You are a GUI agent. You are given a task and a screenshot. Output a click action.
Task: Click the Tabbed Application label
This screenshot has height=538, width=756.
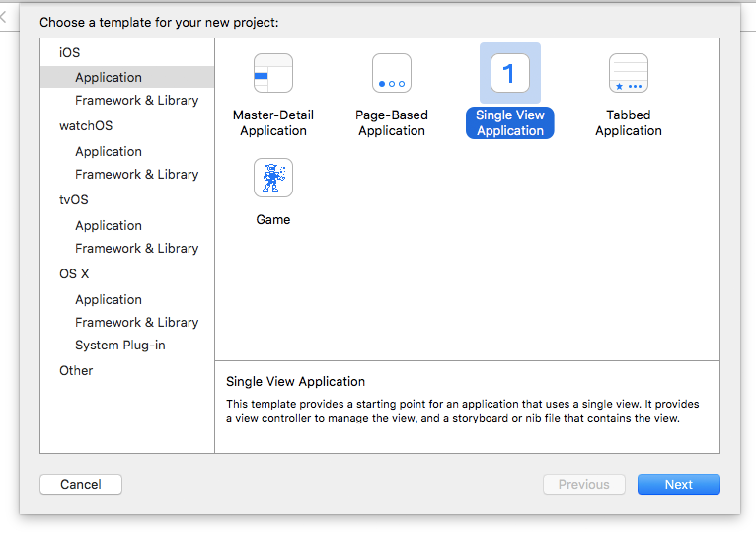[x=629, y=123]
